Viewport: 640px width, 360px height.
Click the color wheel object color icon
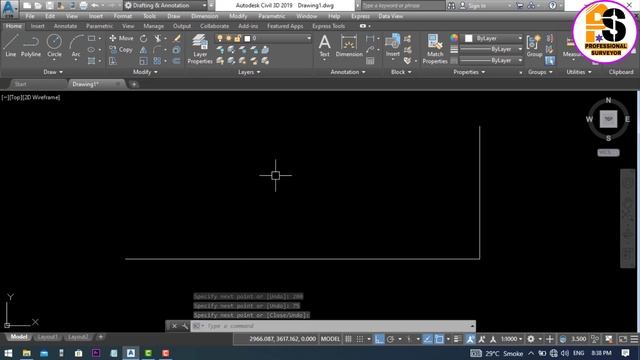pos(454,38)
